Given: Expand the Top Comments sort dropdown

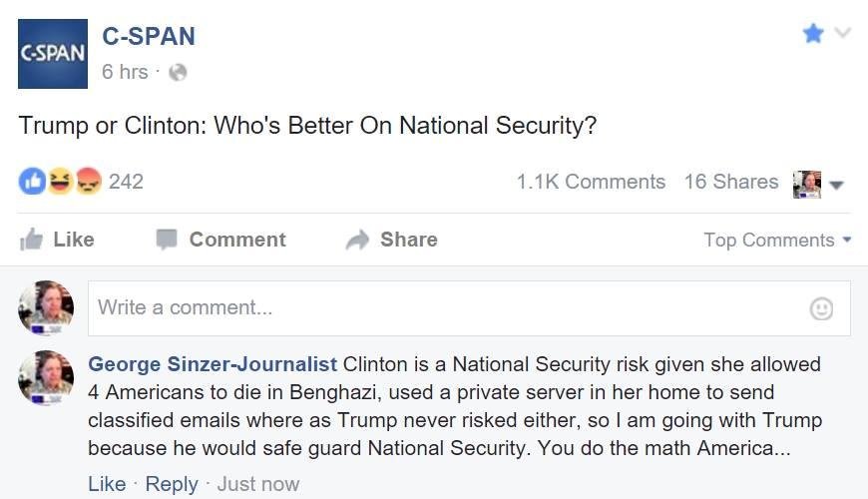Looking at the screenshot, I should 777,240.
